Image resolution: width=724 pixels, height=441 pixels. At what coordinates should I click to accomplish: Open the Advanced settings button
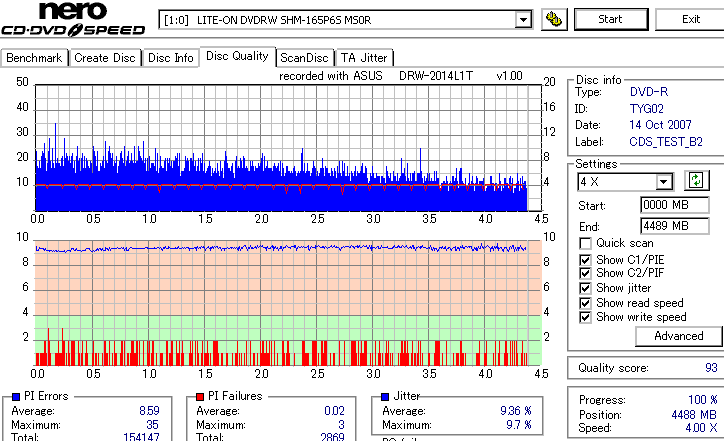[x=678, y=336]
